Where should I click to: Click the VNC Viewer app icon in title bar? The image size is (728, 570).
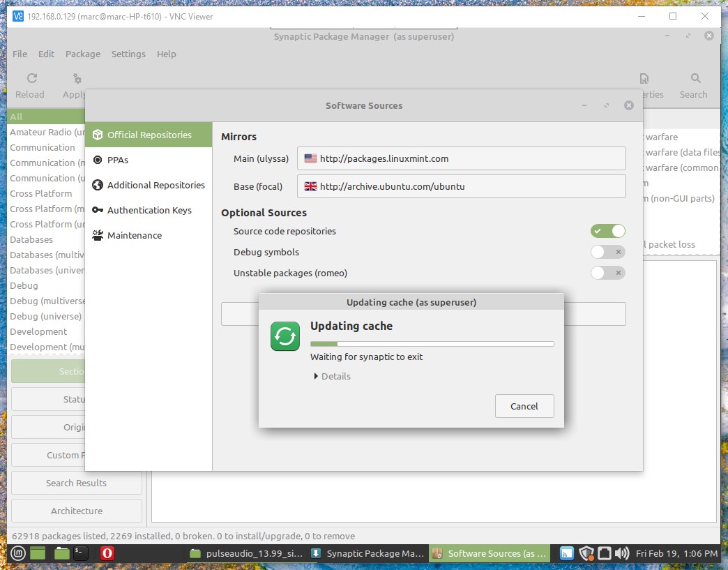click(x=17, y=16)
